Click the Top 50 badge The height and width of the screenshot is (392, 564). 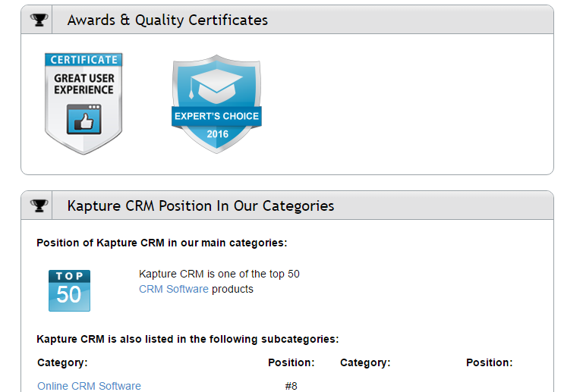[x=69, y=290]
